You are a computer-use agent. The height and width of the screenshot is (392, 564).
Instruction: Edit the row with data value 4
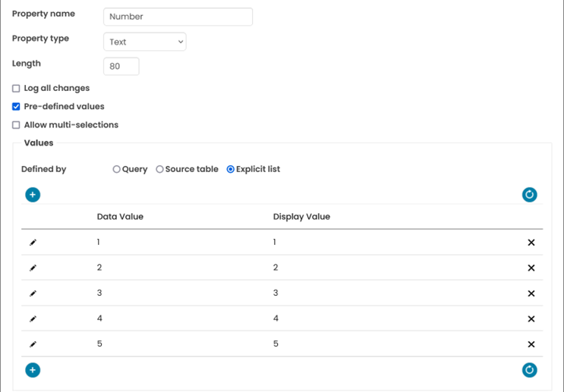33,318
